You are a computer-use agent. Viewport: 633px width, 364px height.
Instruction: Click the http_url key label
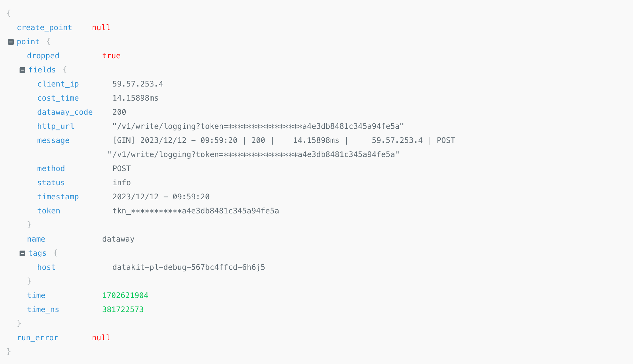tap(56, 126)
